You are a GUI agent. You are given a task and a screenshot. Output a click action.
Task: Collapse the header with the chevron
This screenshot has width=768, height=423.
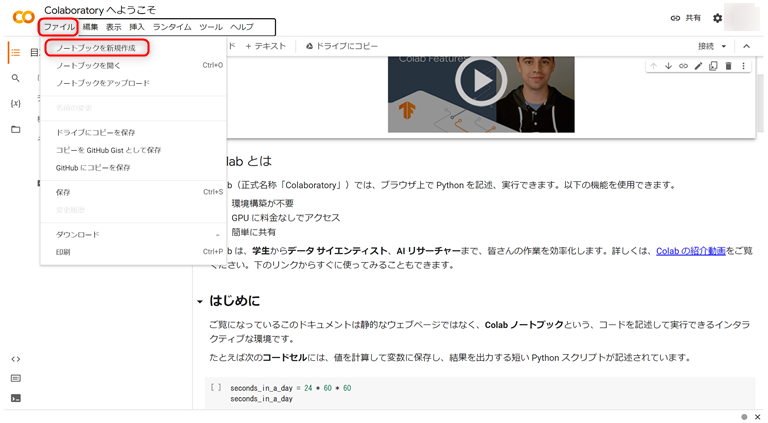click(746, 46)
